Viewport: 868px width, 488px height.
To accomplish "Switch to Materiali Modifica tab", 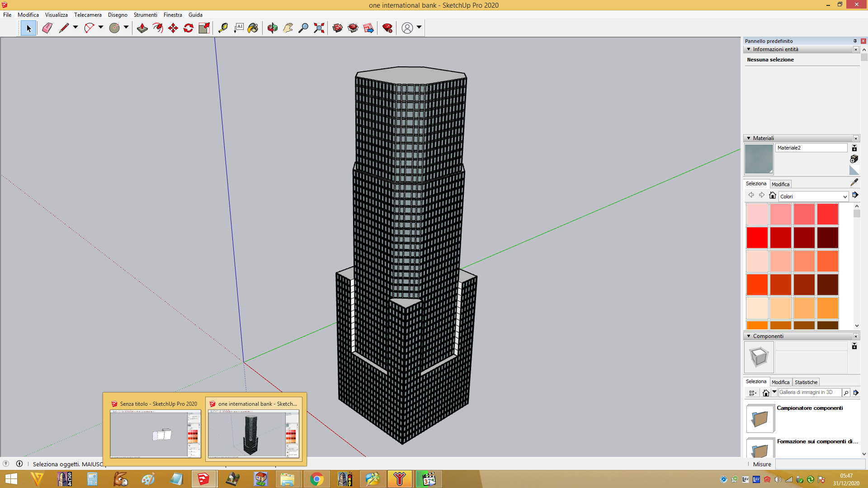I will click(780, 184).
